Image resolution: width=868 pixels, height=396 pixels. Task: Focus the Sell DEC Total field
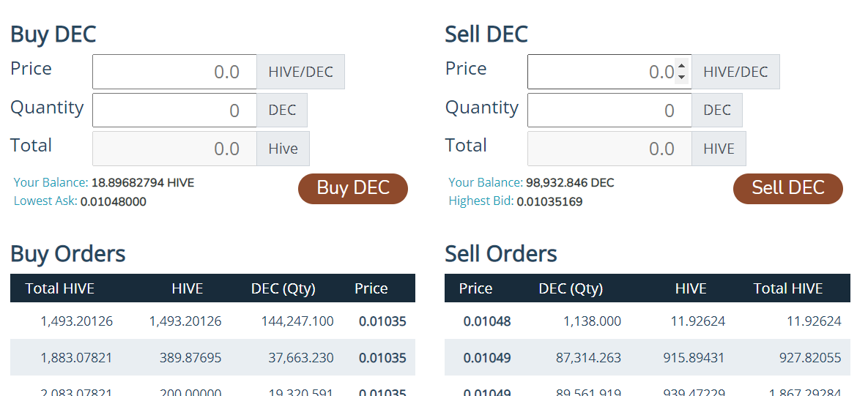[609, 149]
